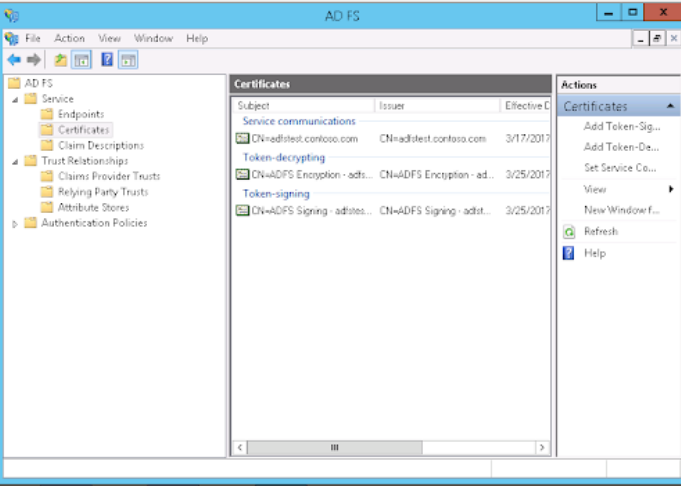
Task: Click the AD FS icon beside File menu
Action: point(12,39)
